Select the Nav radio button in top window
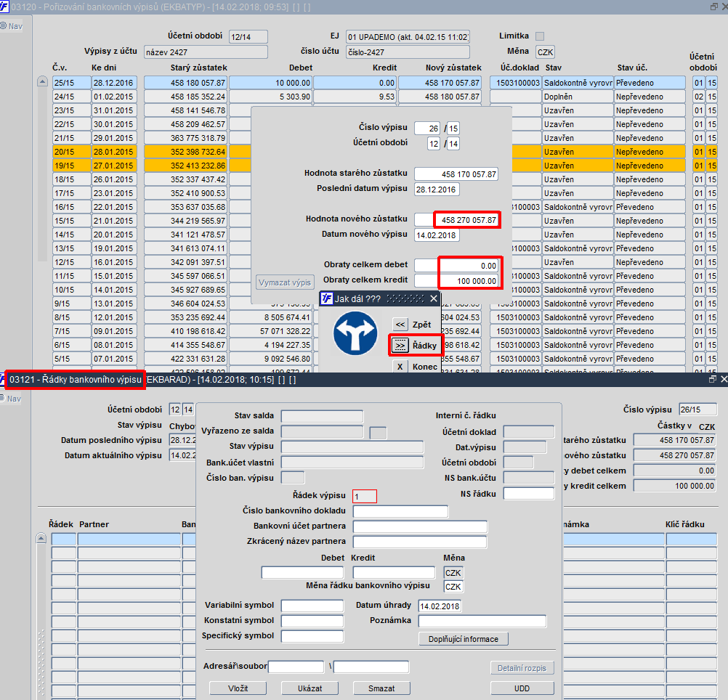This screenshot has width=728, height=700. (x=3, y=26)
